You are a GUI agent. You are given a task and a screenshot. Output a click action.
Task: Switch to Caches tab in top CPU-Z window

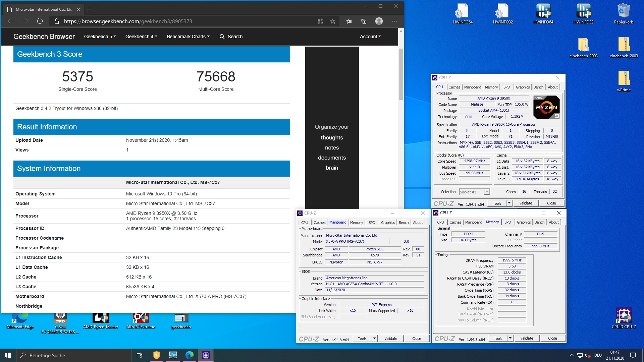454,87
